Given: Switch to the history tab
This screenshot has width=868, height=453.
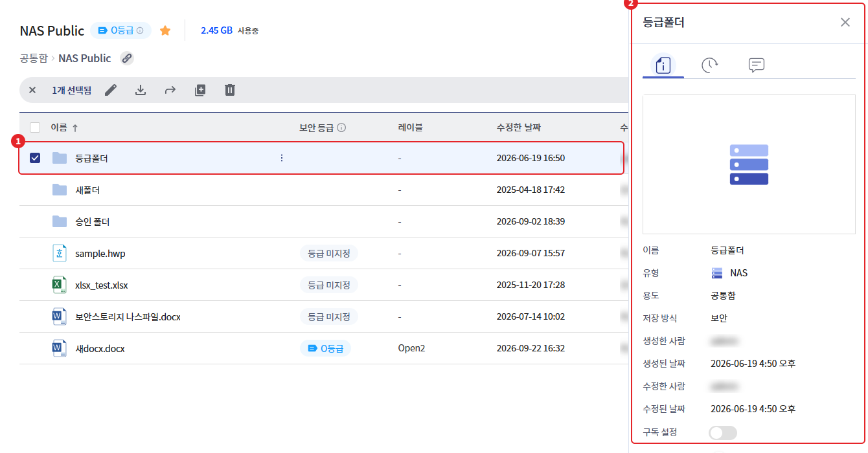Looking at the screenshot, I should [710, 65].
